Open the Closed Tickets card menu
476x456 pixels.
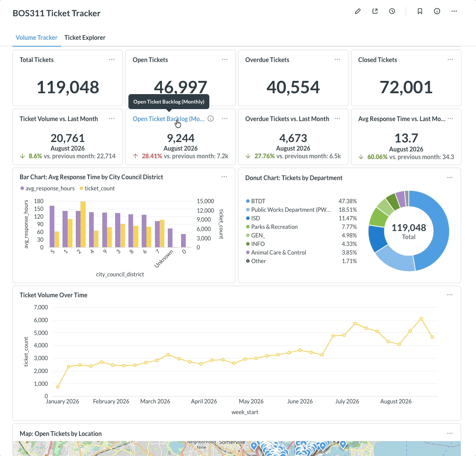click(450, 59)
